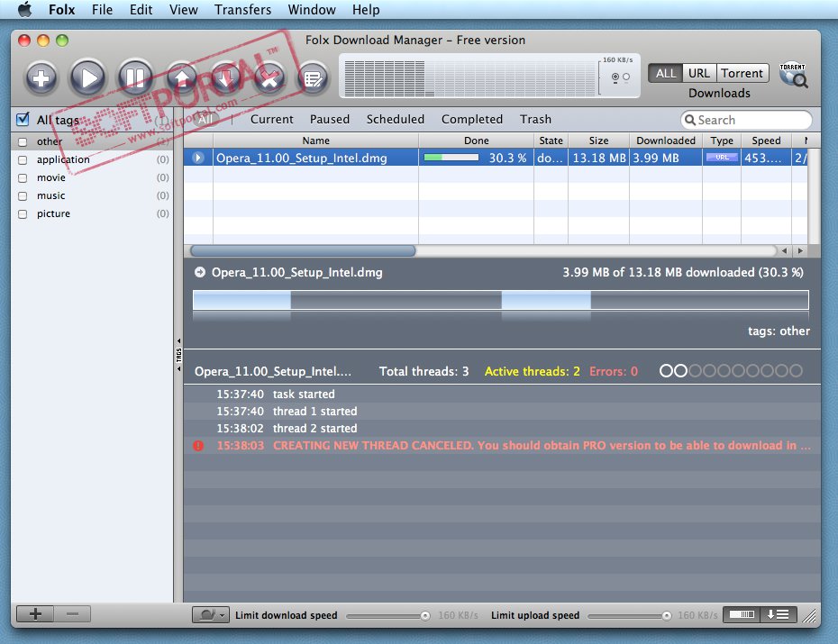Click the Add new download button

(41, 78)
